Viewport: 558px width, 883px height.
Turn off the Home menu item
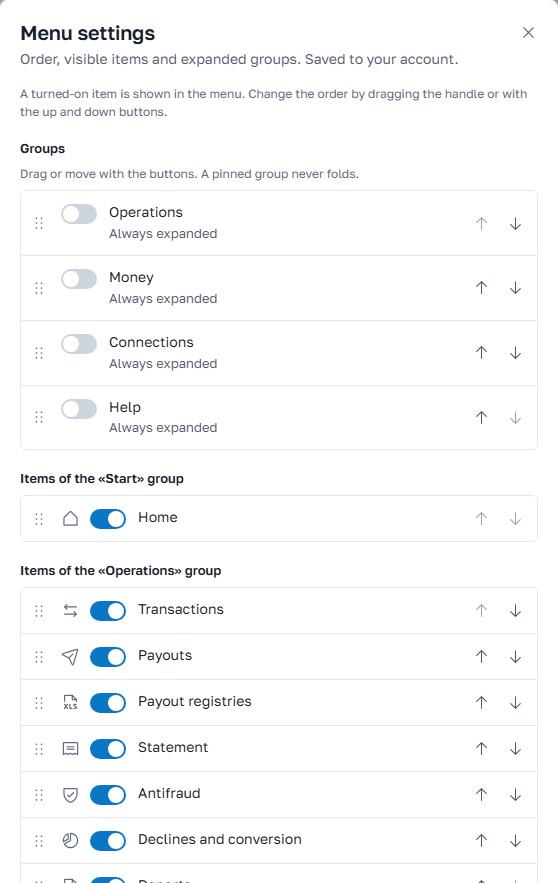coord(108,519)
